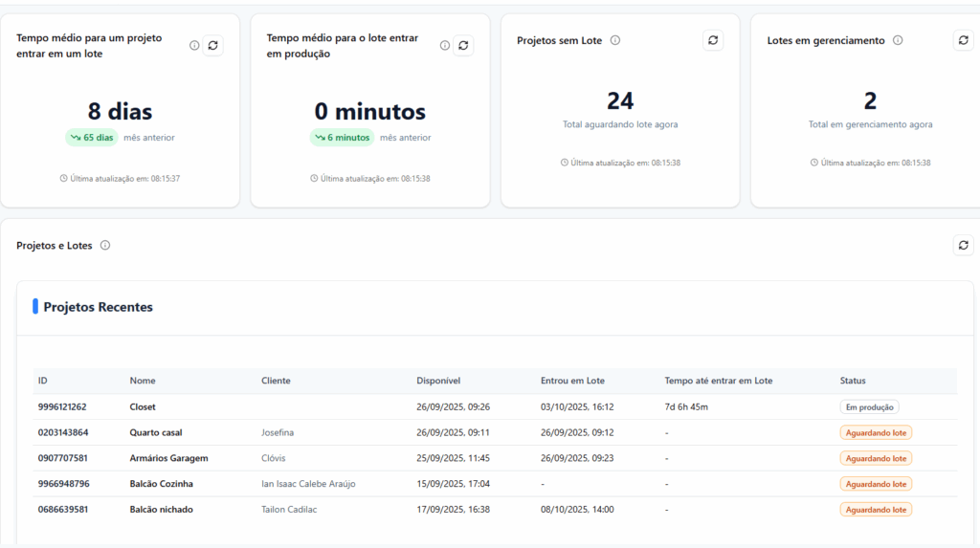The image size is (980, 548).
Task: Open project ID 0907707581
Action: pos(63,458)
